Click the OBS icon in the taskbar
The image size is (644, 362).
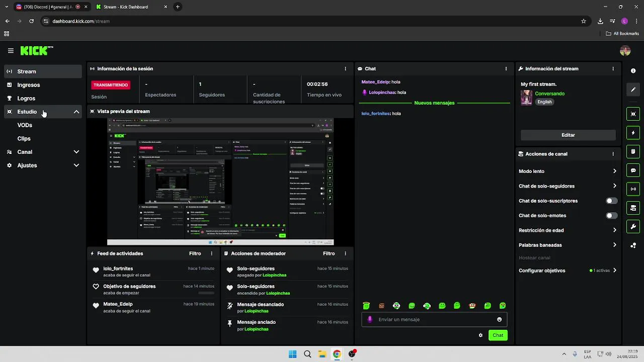[352, 354]
